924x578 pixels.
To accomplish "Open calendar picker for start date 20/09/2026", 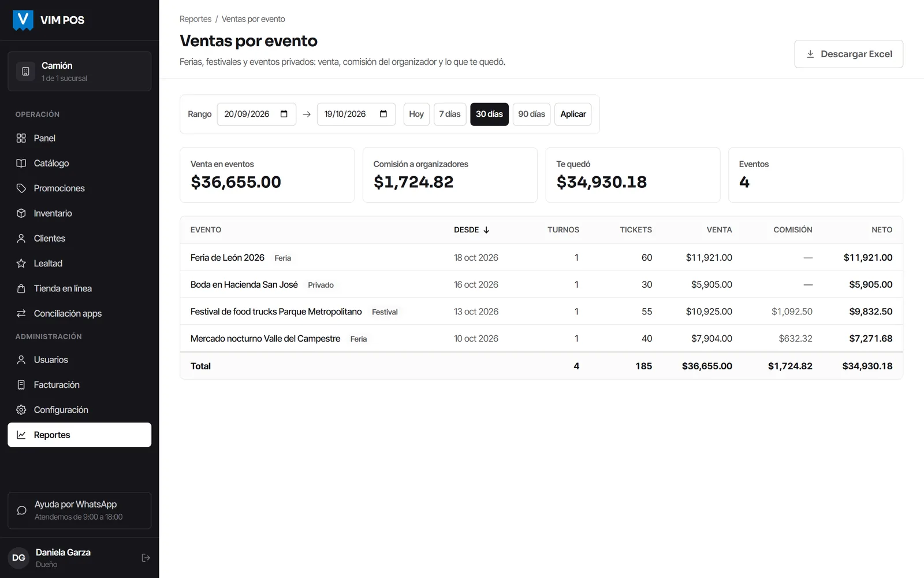I will coord(284,114).
